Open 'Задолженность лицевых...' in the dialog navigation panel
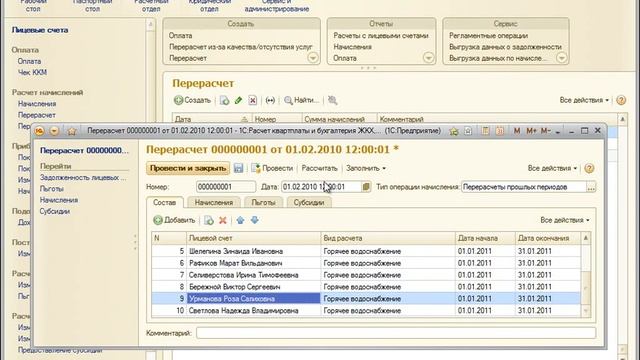Image resolution: width=640 pixels, height=360 pixels. tap(83, 178)
